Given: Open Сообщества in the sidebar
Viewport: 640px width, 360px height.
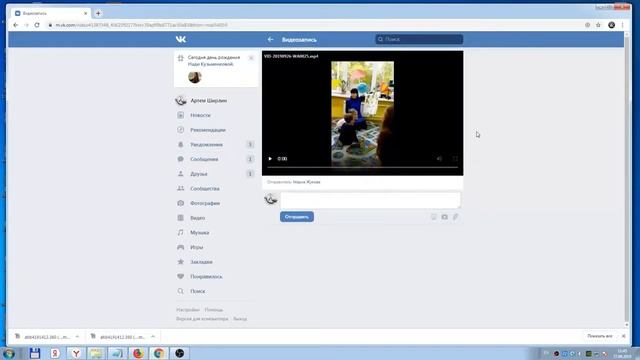Looking at the screenshot, I should pyautogui.click(x=205, y=189).
